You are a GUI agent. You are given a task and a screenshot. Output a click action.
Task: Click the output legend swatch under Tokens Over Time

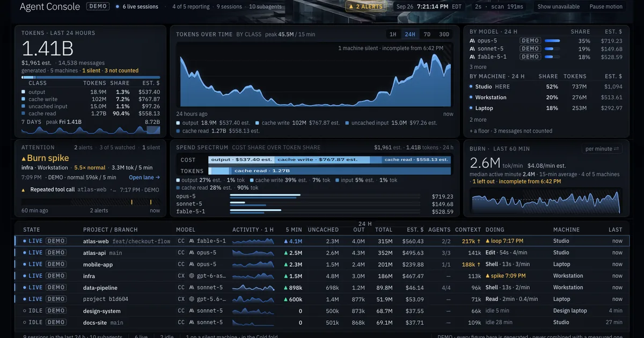(x=179, y=123)
